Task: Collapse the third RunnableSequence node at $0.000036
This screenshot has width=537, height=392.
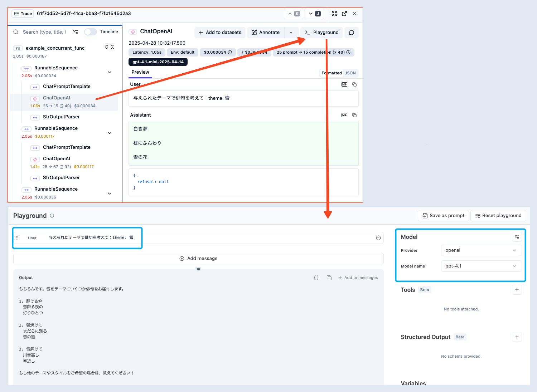Action: (x=110, y=193)
